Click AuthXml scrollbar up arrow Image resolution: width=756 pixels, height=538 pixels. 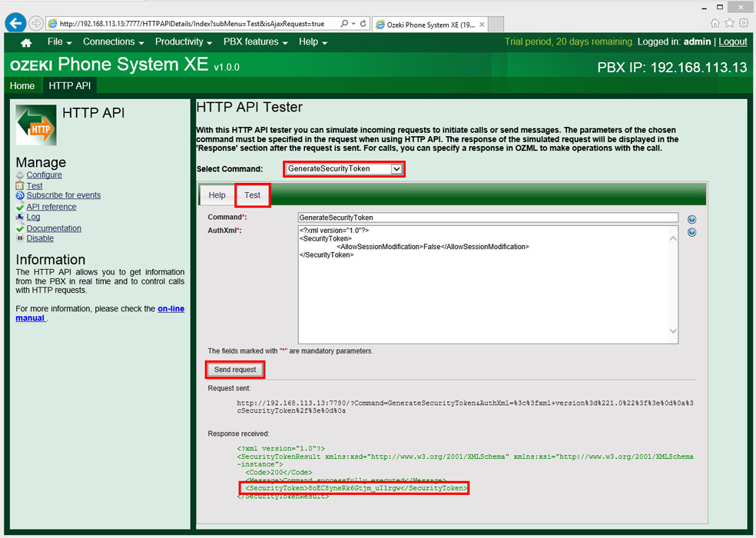[673, 238]
